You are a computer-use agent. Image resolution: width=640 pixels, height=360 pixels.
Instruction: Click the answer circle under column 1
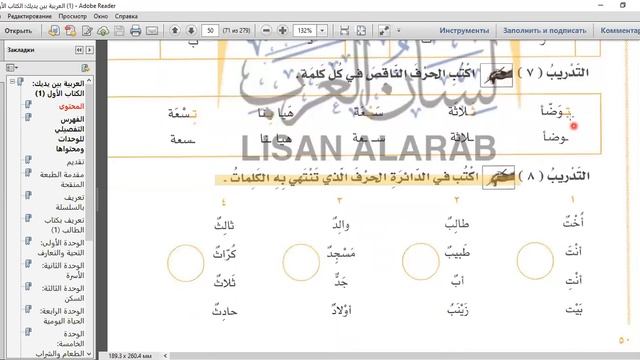[x=535, y=261]
